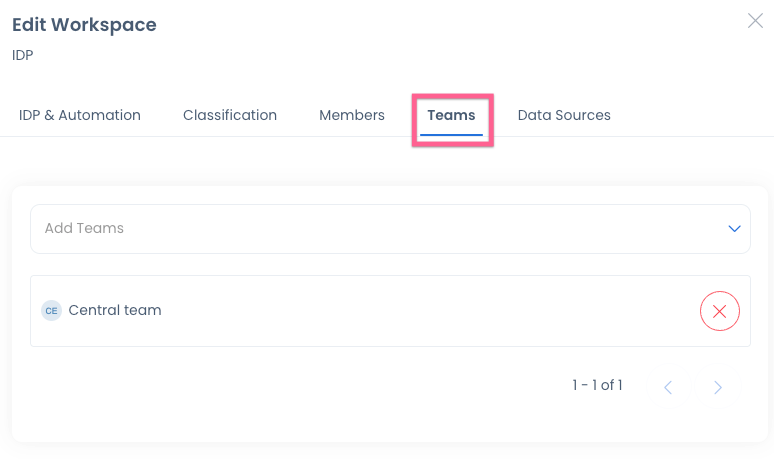Switch to the IDP & Automation tab
The image size is (774, 459).
pyautogui.click(x=80, y=115)
